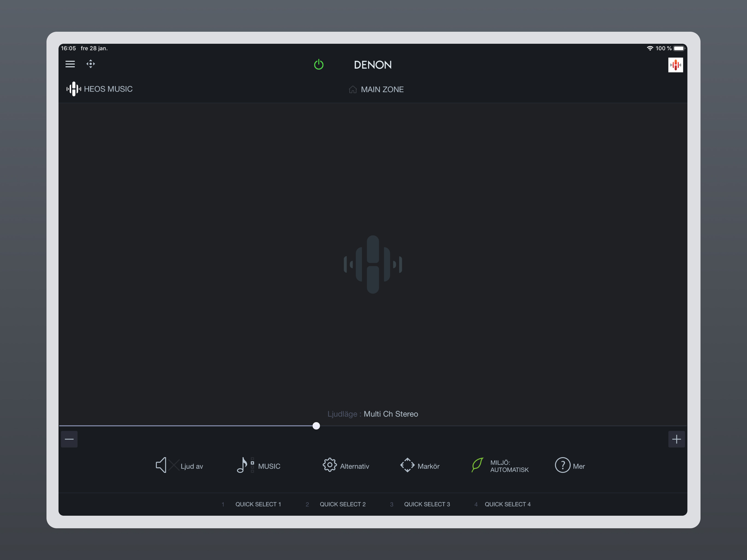
Task: Change the Multi Ch Stereo sound mode
Action: (390, 414)
